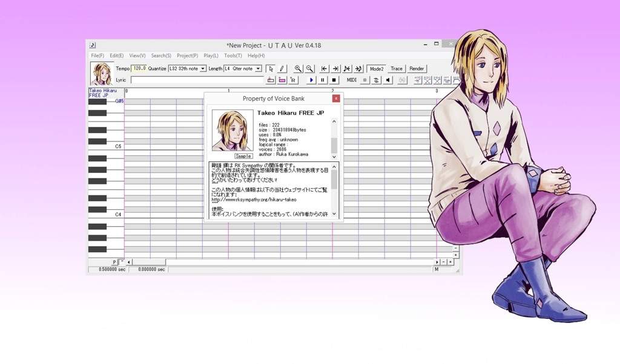Open the View menu
The height and width of the screenshot is (364, 620).
click(x=137, y=56)
